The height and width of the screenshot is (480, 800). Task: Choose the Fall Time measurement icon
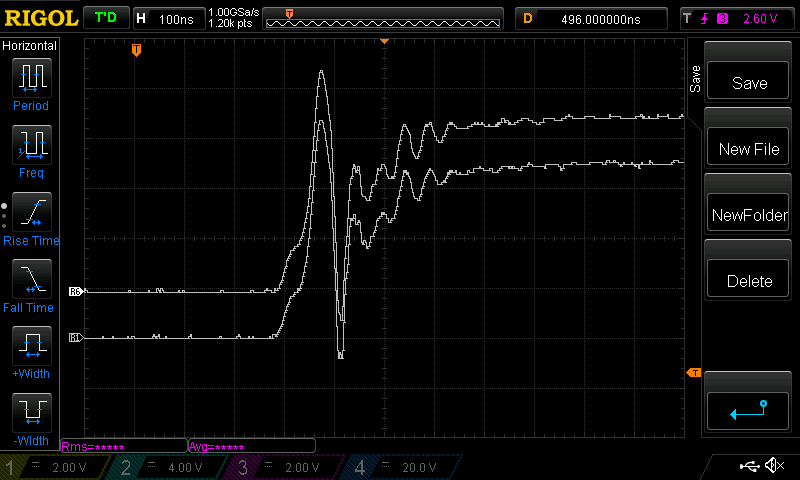[31, 280]
